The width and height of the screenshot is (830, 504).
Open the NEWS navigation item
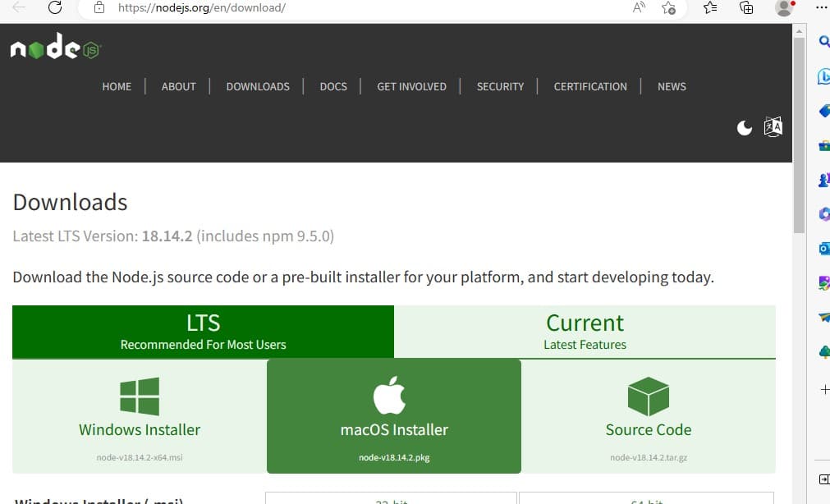click(672, 86)
